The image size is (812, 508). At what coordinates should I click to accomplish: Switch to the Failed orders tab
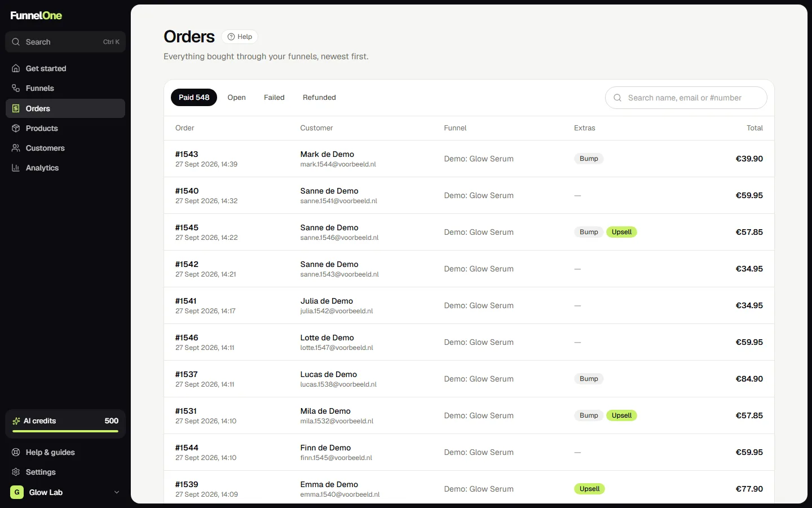(x=274, y=97)
